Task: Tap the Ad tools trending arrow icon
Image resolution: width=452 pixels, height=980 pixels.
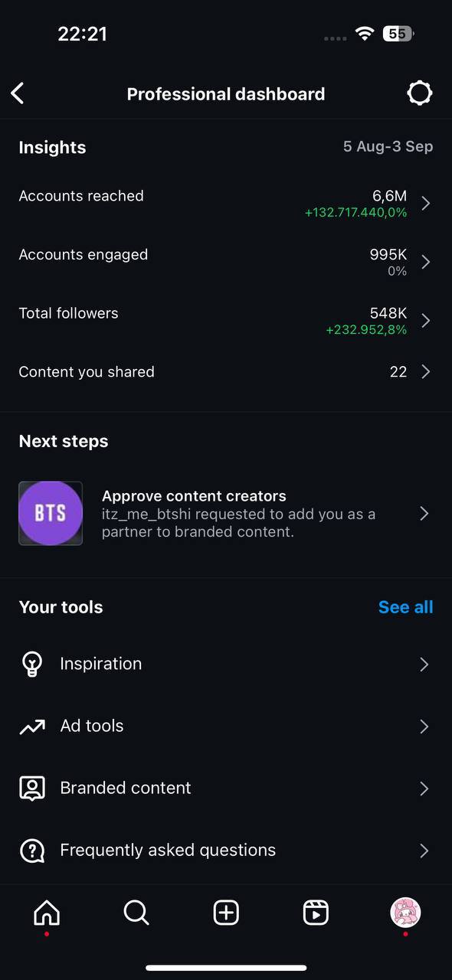Action: [x=31, y=727]
